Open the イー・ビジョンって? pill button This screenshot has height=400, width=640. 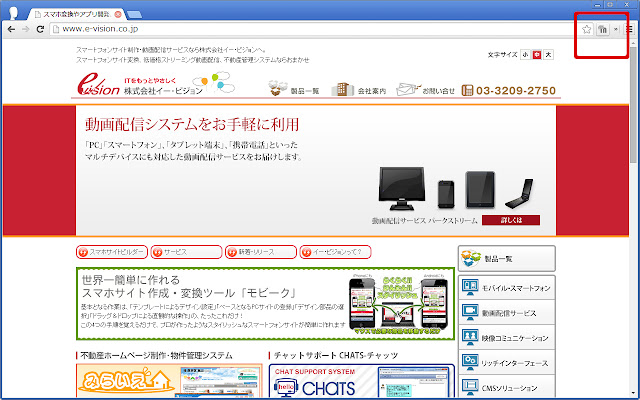pyautogui.click(x=336, y=252)
